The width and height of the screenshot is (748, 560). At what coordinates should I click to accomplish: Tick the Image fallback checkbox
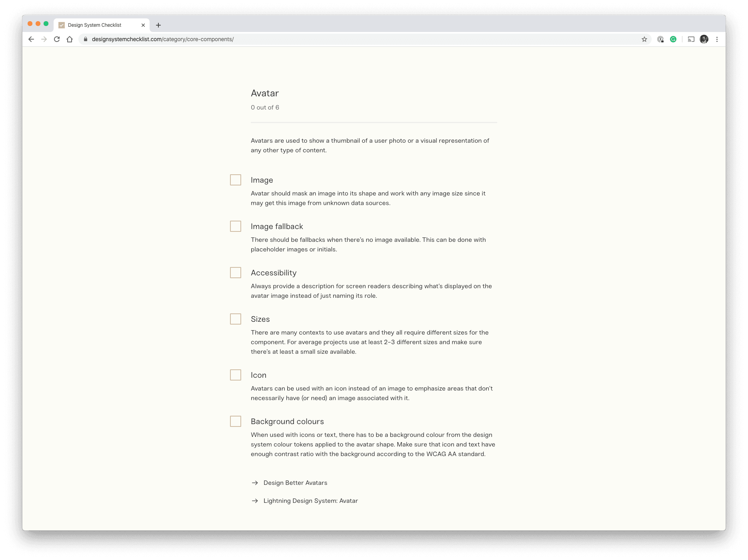(x=236, y=226)
